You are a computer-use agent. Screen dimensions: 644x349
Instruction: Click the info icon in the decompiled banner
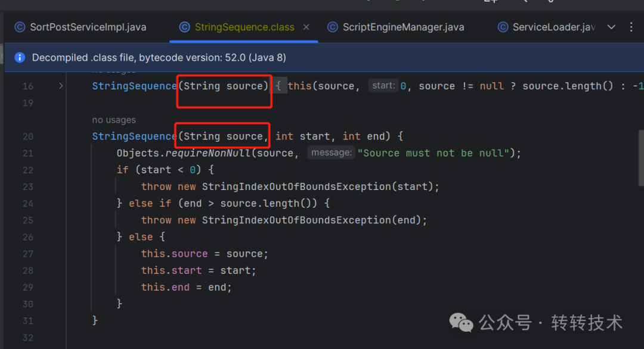tap(20, 57)
